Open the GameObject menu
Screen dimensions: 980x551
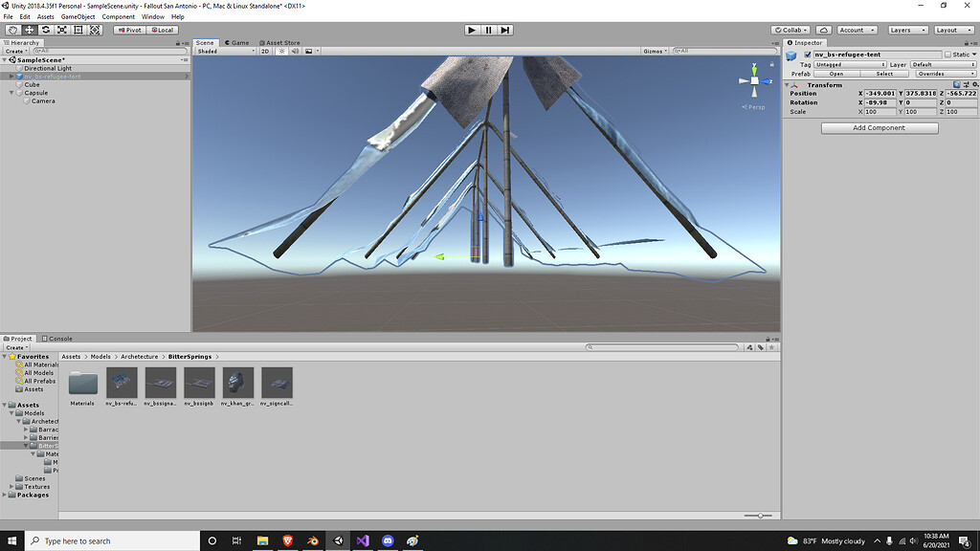[x=77, y=16]
